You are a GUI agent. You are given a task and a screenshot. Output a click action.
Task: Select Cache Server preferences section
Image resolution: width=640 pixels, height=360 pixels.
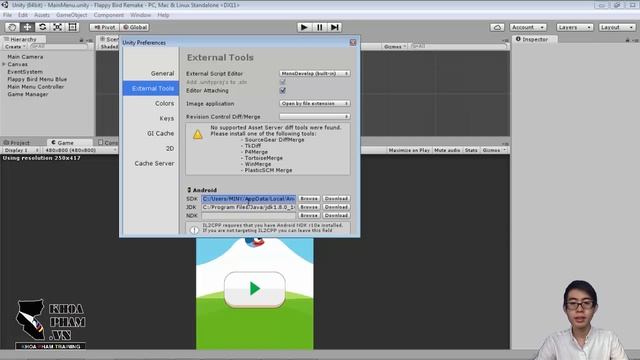[x=151, y=163]
